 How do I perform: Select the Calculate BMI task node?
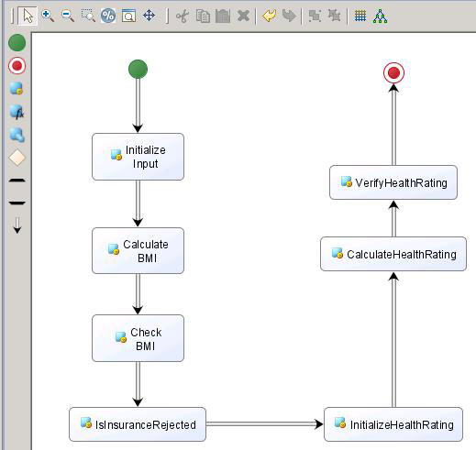click(x=138, y=250)
